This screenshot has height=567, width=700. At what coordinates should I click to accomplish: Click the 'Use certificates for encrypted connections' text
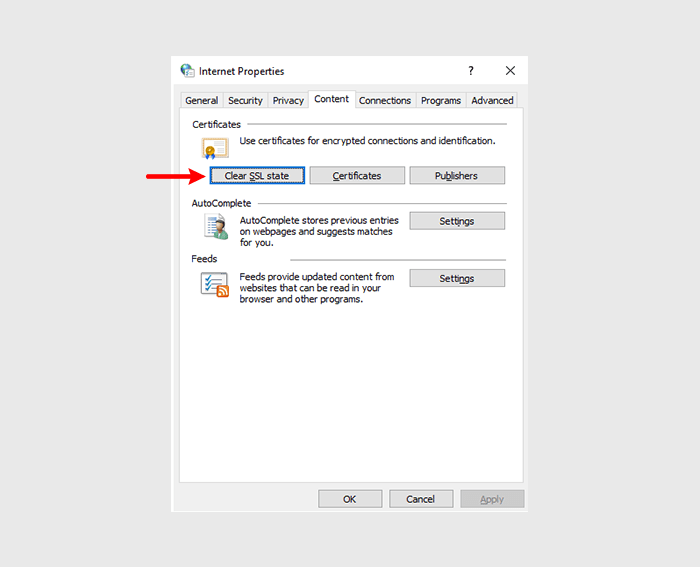point(367,141)
